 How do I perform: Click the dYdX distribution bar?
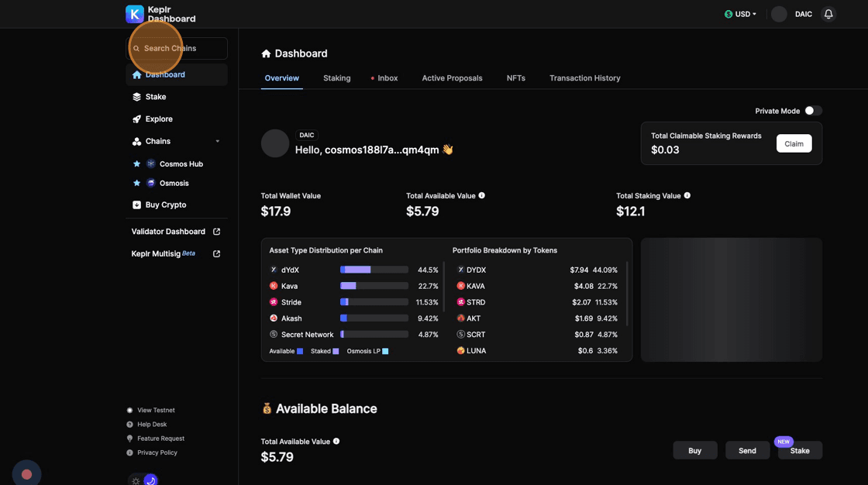coord(374,270)
